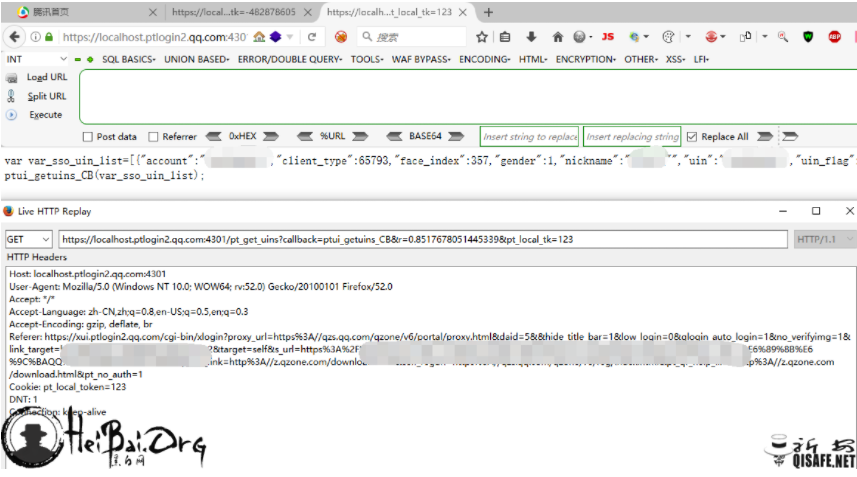Open the ERROR/DOUBLE QUERY menu
857x477 pixels.
pos(290,59)
